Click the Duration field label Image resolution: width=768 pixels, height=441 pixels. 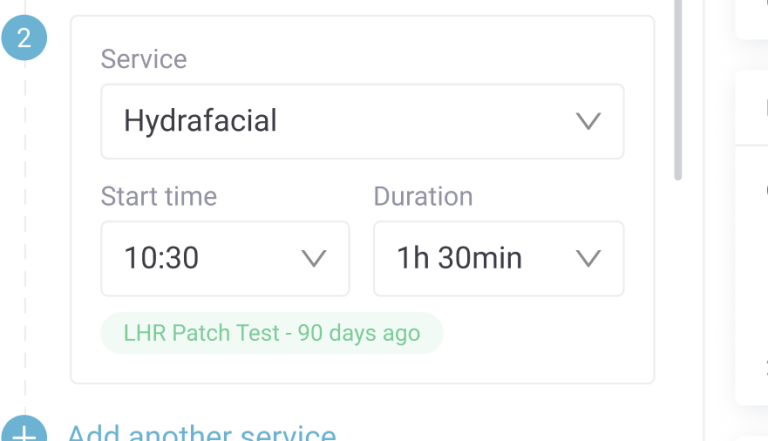point(423,196)
